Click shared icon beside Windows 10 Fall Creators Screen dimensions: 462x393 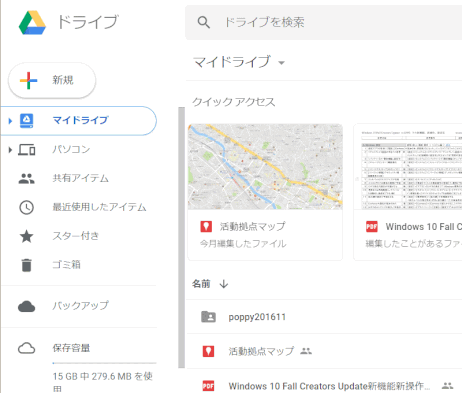point(447,386)
